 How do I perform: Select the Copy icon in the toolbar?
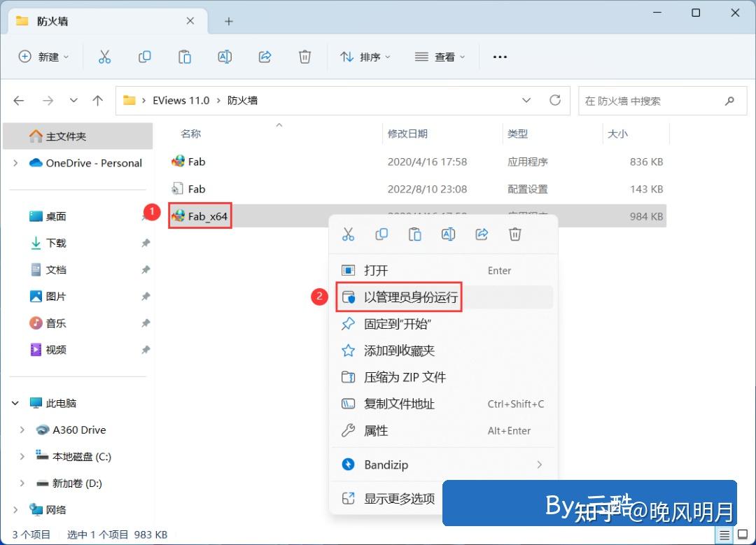click(x=145, y=57)
